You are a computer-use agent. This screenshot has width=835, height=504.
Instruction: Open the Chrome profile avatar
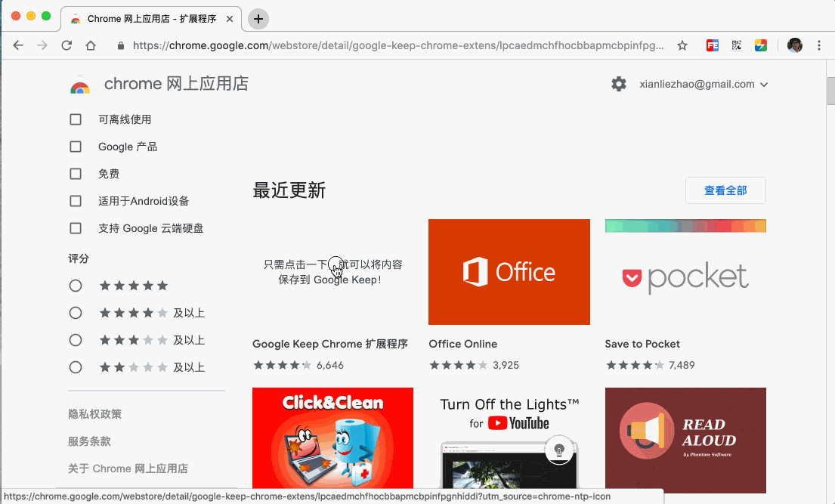point(794,45)
